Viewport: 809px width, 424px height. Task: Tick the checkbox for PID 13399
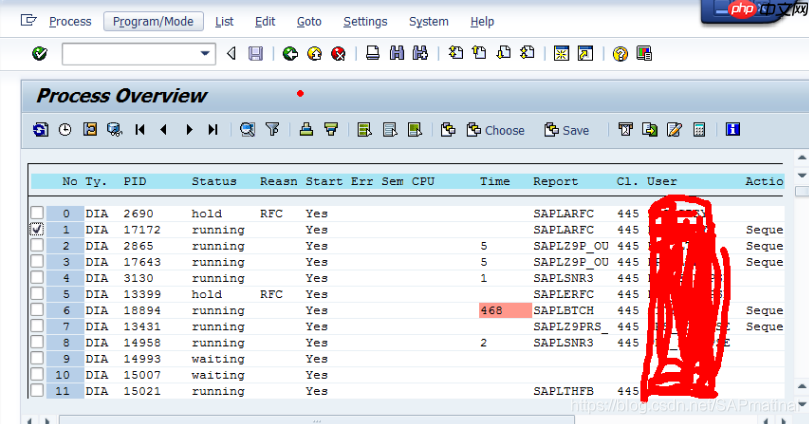click(x=37, y=293)
